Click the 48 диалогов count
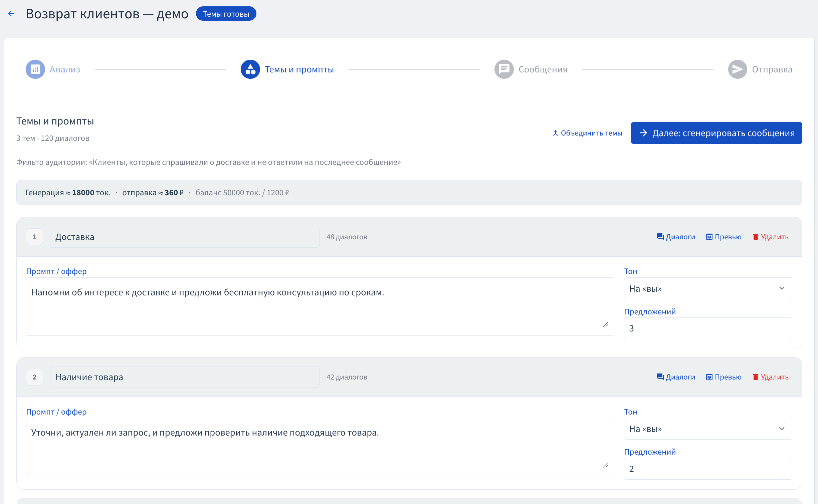 tap(347, 237)
